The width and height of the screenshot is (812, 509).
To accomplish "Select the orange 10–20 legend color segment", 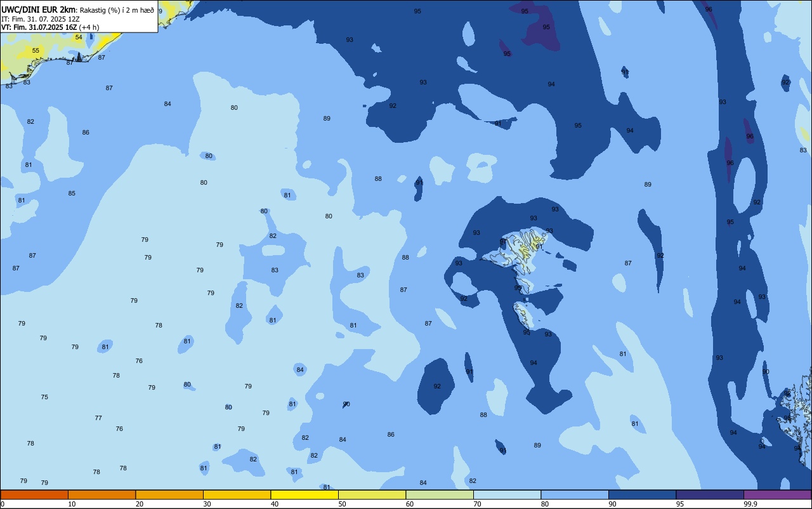I will (101, 494).
